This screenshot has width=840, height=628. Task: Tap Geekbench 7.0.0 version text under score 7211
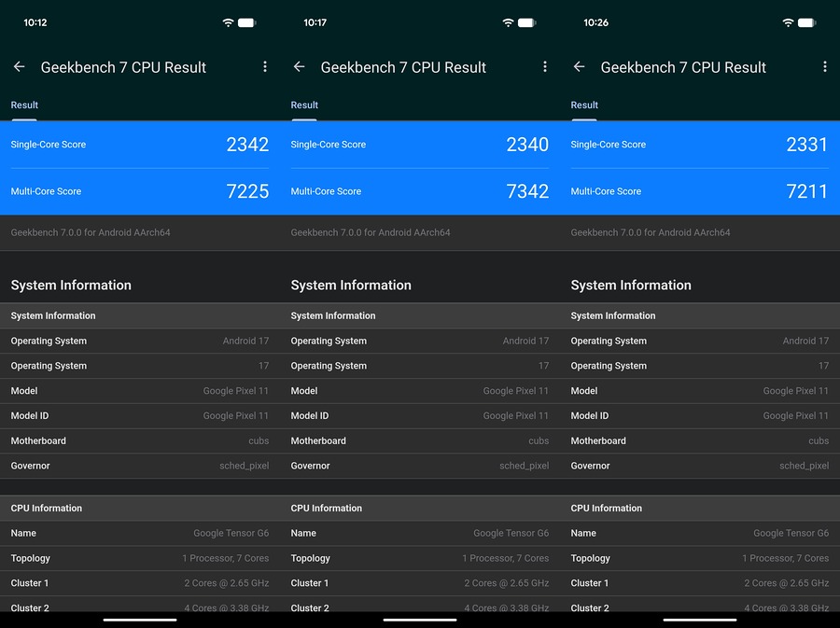pyautogui.click(x=651, y=232)
